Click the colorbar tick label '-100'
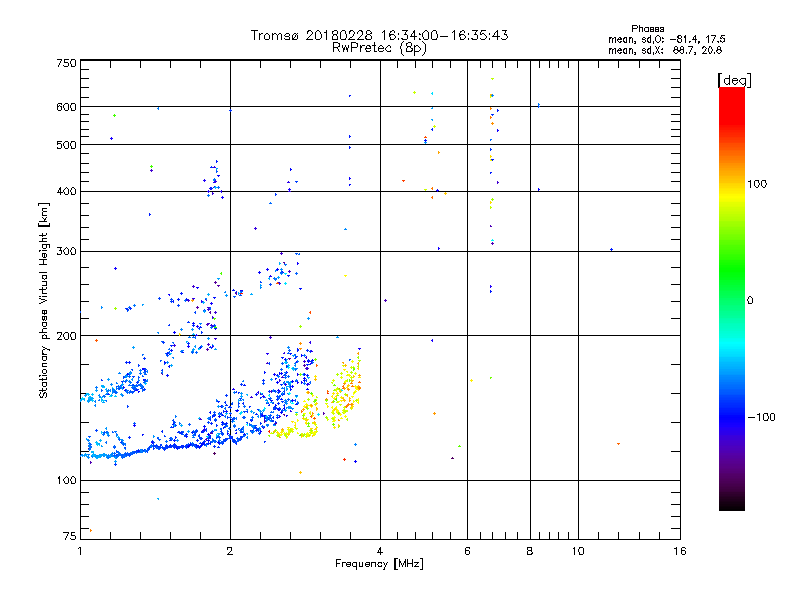The width and height of the screenshot is (800, 600). [x=761, y=417]
